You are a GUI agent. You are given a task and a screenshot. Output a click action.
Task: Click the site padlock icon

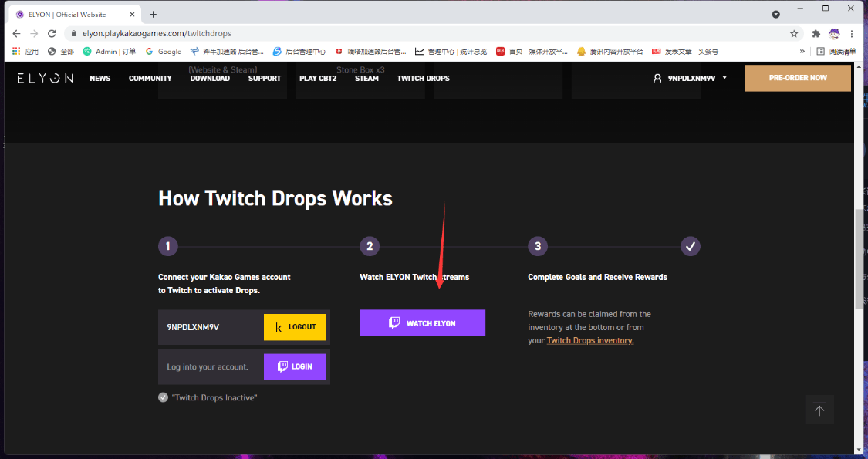point(73,34)
